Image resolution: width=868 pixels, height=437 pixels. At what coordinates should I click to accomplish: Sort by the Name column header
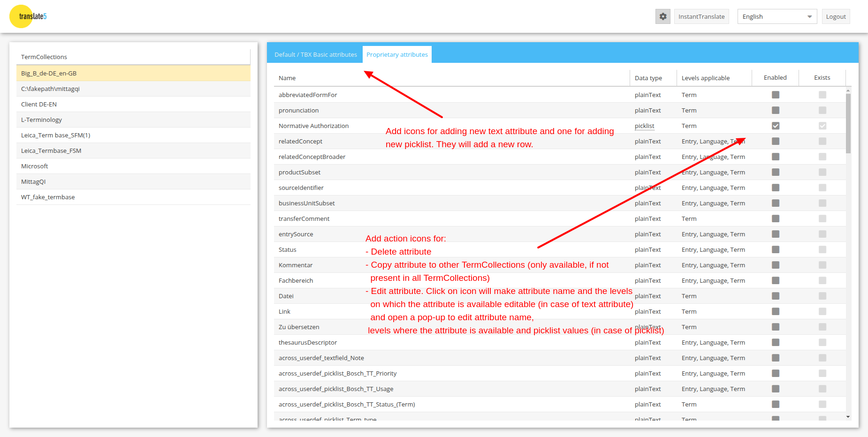tap(287, 78)
